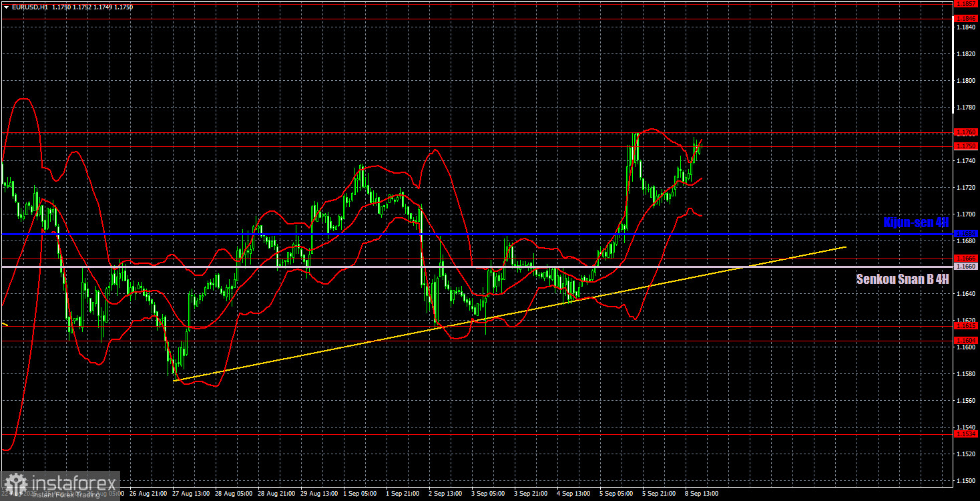Viewport: 980px width, 501px height.
Task: Click the 28 Aug 05:00 time label
Action: [233, 494]
